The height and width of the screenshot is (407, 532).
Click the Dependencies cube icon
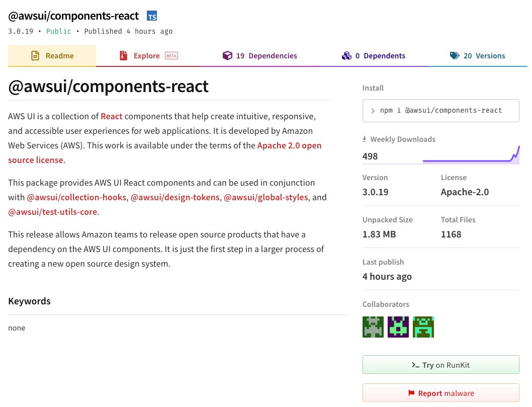pyautogui.click(x=227, y=56)
